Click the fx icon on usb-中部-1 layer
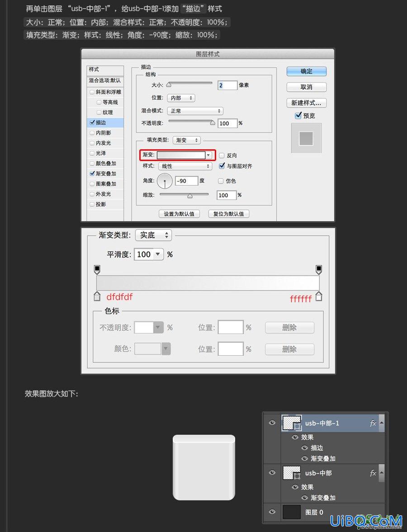The image size is (407, 532). [373, 423]
